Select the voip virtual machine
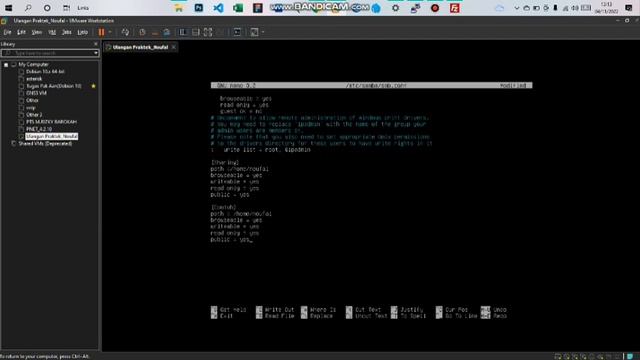This screenshot has width=640, height=360. point(31,108)
